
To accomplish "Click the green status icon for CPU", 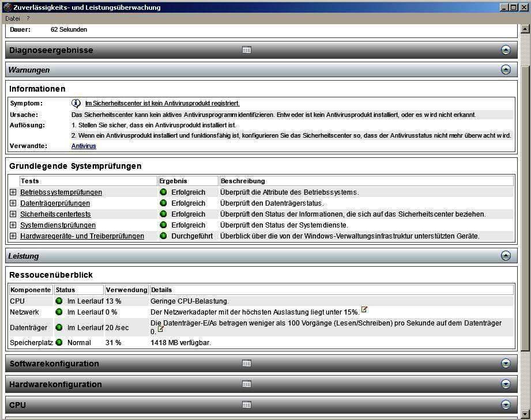I will (x=59, y=301).
